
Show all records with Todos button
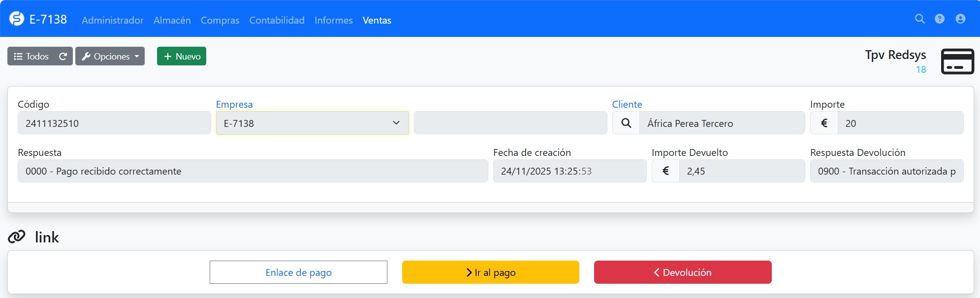[32, 57]
